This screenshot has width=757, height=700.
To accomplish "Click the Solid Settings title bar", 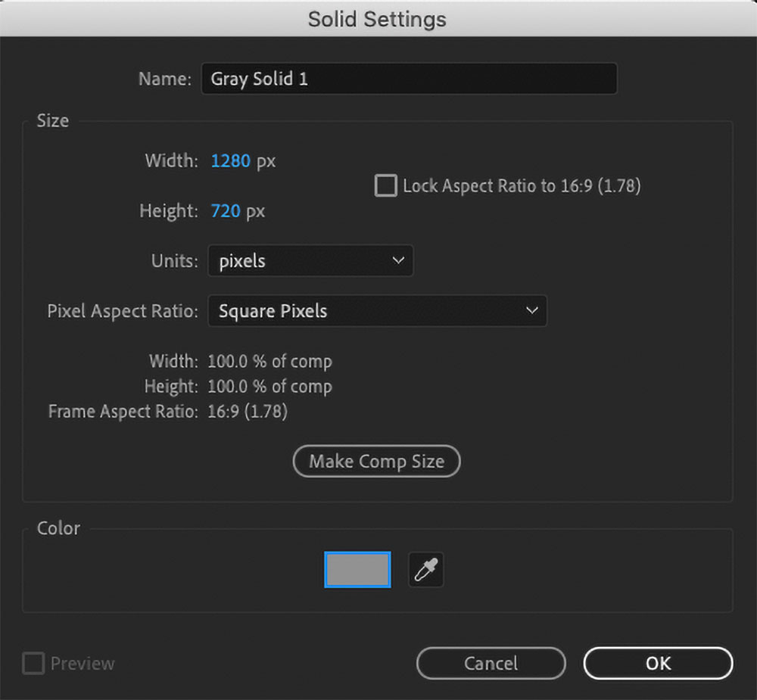I will click(377, 19).
